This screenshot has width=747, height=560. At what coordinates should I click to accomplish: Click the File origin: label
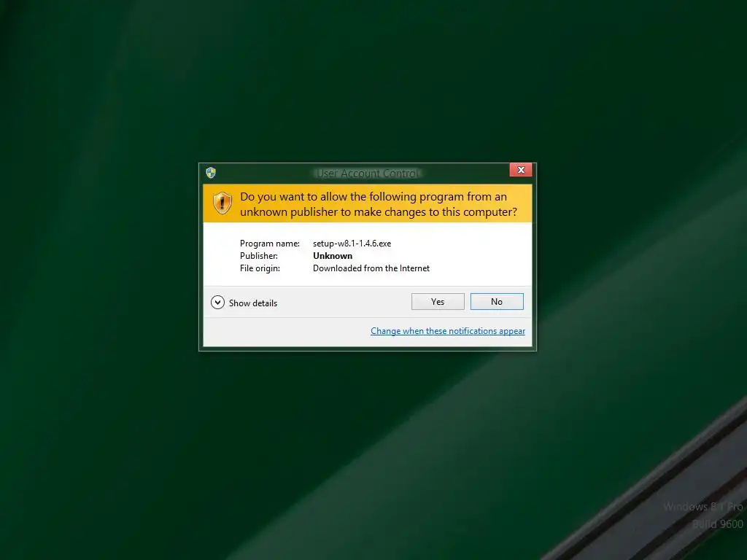click(260, 268)
